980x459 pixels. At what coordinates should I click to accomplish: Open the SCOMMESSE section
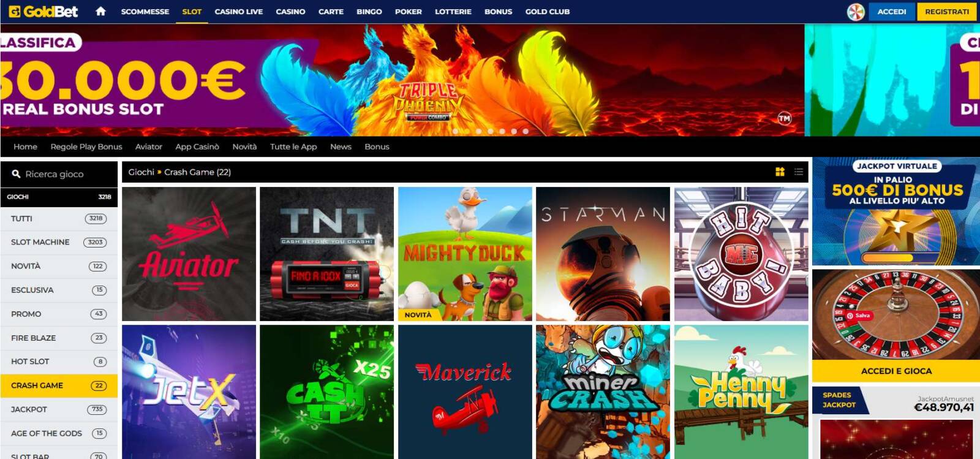(145, 12)
